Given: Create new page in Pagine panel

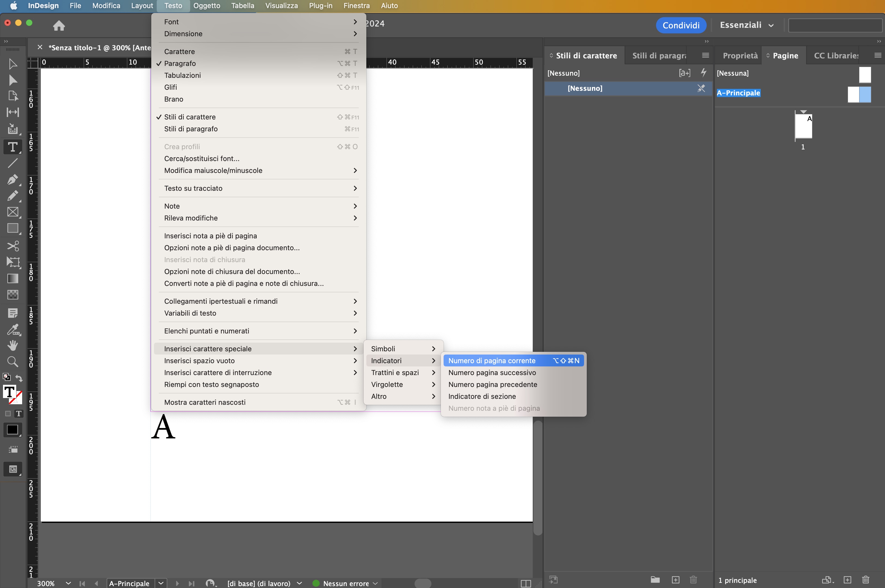Looking at the screenshot, I should [x=847, y=580].
